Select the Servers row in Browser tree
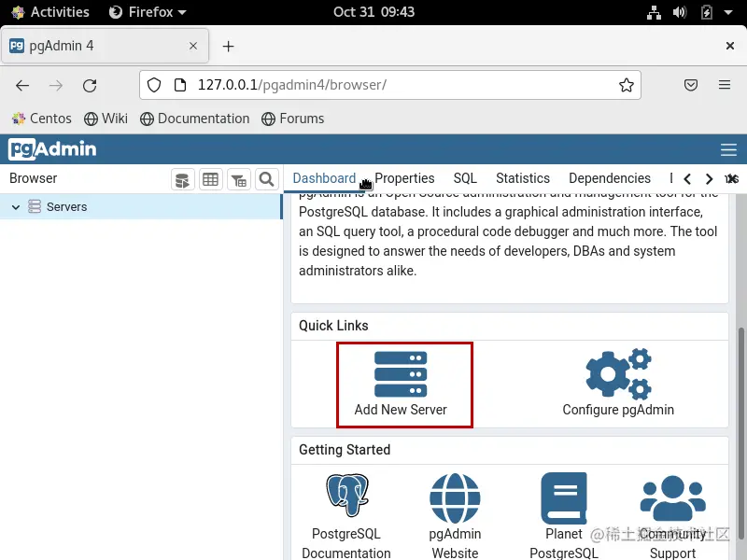Image resolution: width=747 pixels, height=560 pixels. [x=141, y=206]
